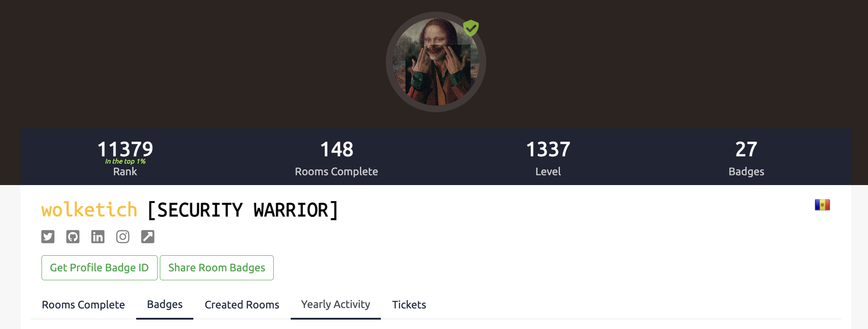Open the Created Rooms tab

pos(242,305)
